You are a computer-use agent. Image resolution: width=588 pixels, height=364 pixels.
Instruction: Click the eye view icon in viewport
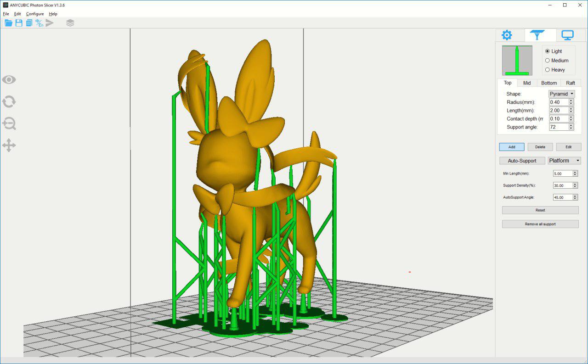pos(9,80)
